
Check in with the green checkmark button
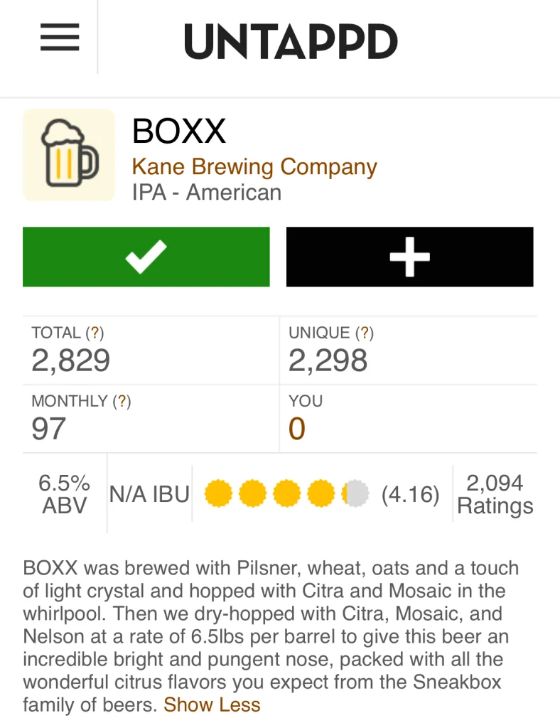pyautogui.click(x=146, y=257)
